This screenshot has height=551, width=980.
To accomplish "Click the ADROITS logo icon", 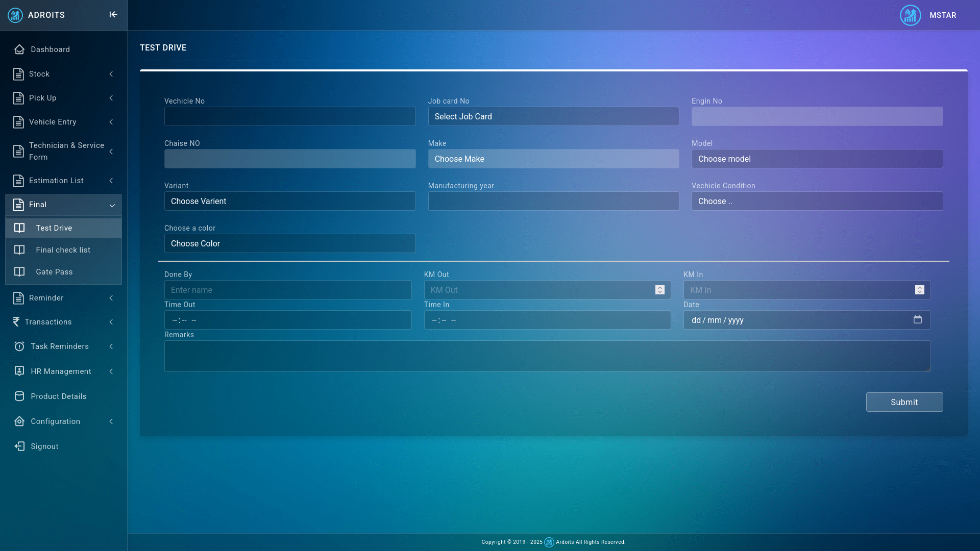I will coord(15,15).
